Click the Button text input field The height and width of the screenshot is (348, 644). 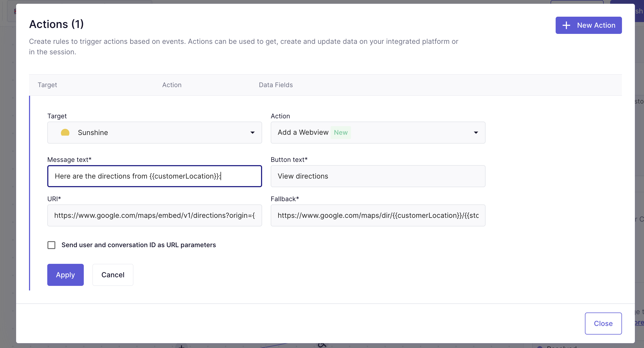coord(378,176)
